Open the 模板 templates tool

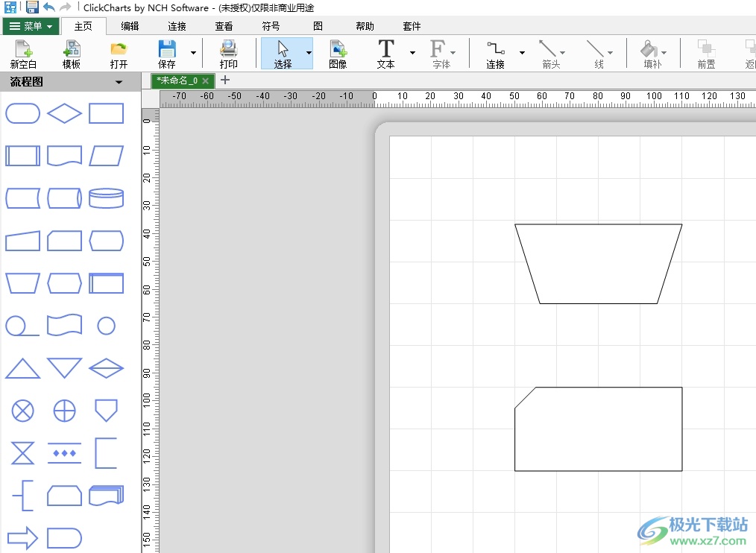pyautogui.click(x=72, y=54)
